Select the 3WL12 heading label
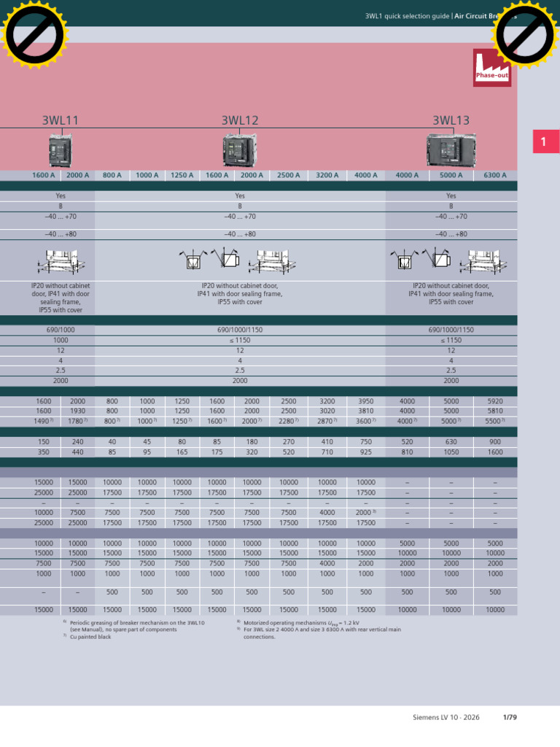The image size is (560, 747). [240, 120]
